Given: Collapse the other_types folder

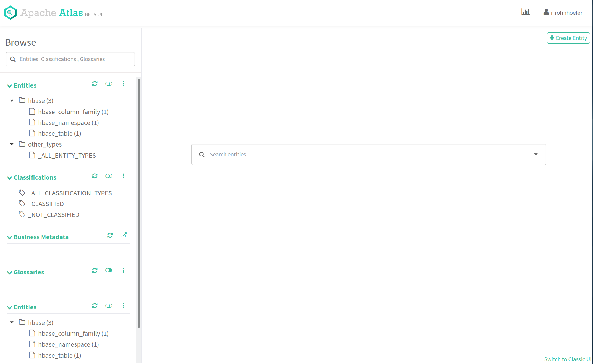Looking at the screenshot, I should point(12,144).
